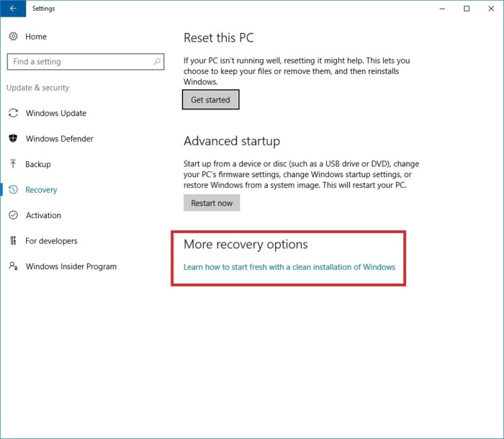504x439 pixels.
Task: Open the Home settings page
Action: point(36,37)
